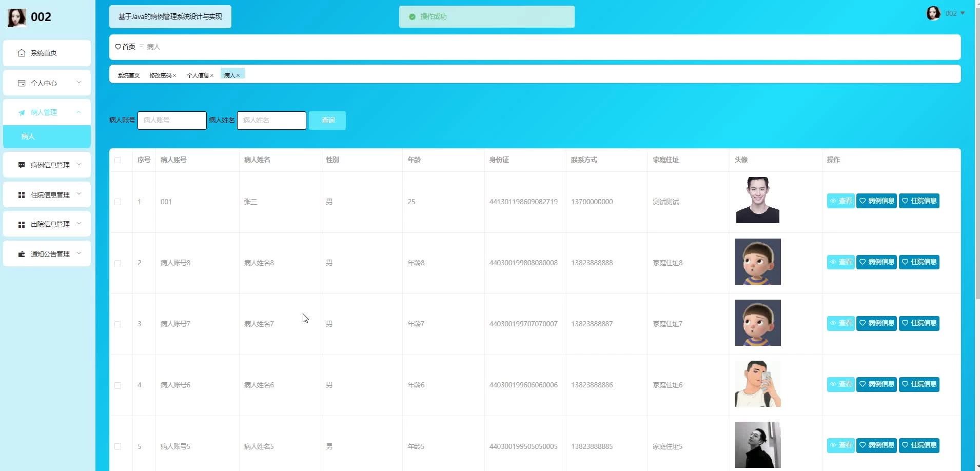The height and width of the screenshot is (471, 980).
Task: Click the page vertical scrollbar
Action: coord(977,154)
